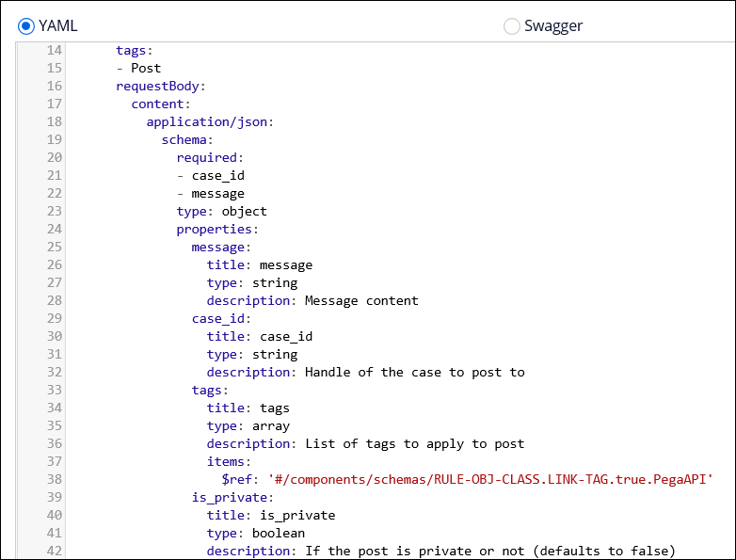Click line number 14 in the gutter

(x=54, y=50)
